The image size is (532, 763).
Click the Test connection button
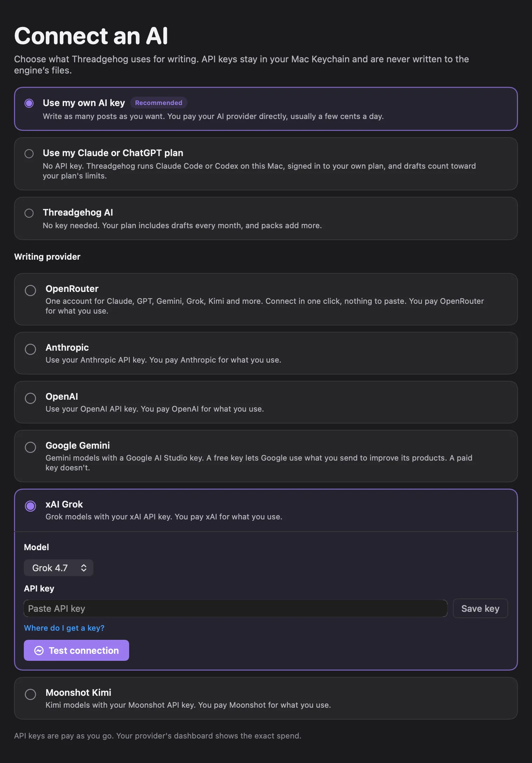76,650
